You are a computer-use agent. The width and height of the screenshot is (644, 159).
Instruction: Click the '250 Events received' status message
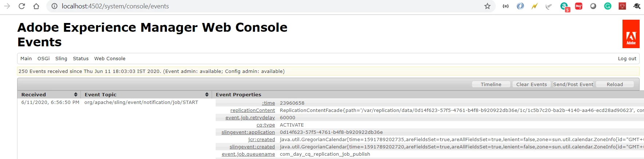click(x=152, y=71)
